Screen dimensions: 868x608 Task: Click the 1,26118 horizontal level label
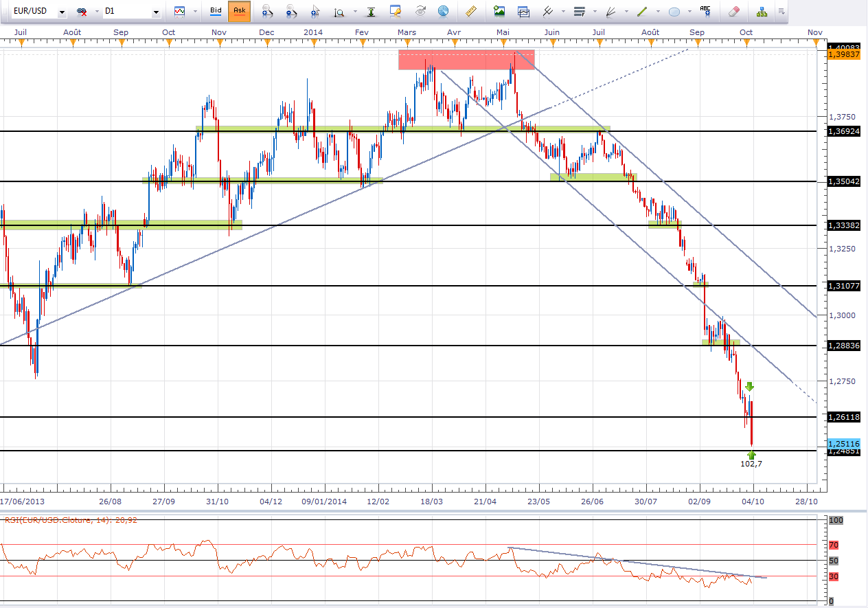point(845,417)
